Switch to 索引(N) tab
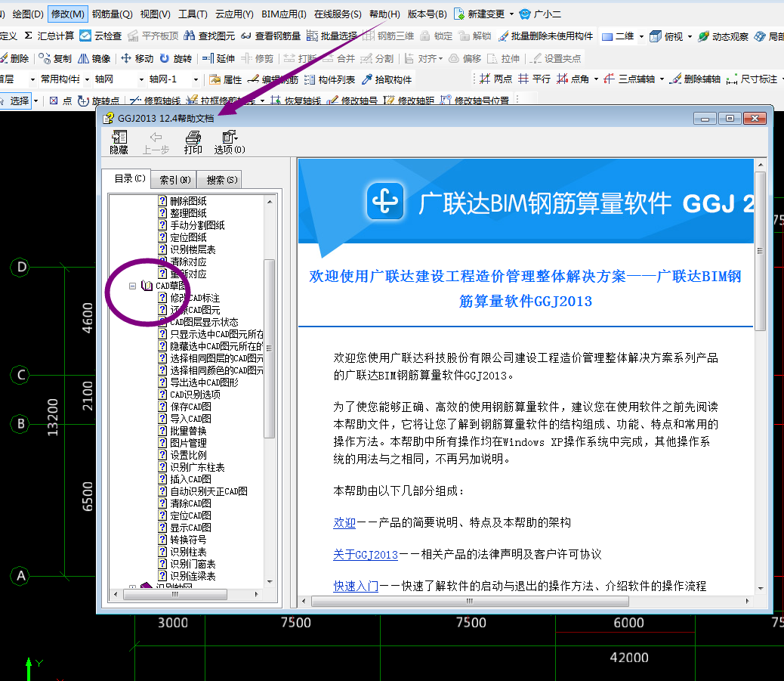This screenshot has height=681, width=784. coord(175,180)
